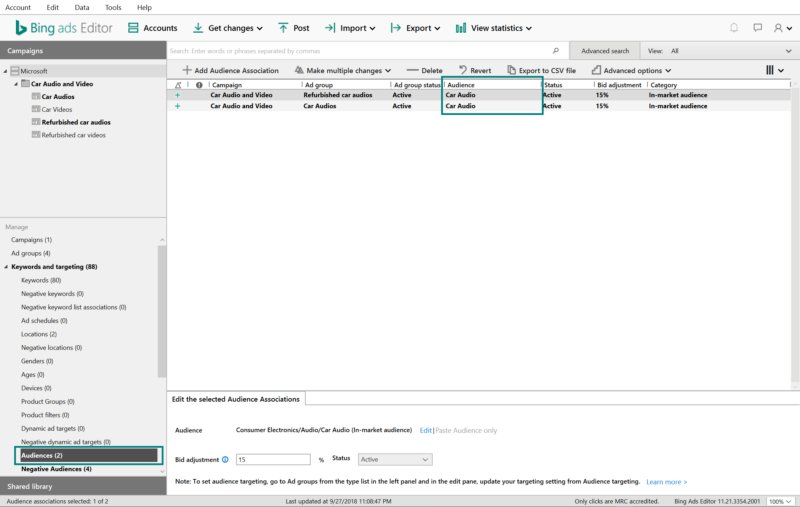Select Refurbished car videos ad group
The width and height of the screenshot is (800, 507).
coord(73,135)
